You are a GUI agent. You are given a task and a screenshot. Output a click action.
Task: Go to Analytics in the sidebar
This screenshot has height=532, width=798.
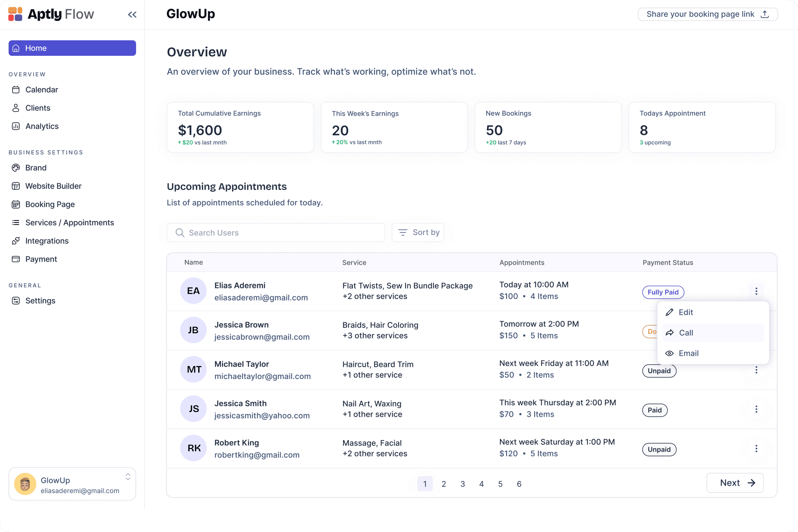coord(42,126)
